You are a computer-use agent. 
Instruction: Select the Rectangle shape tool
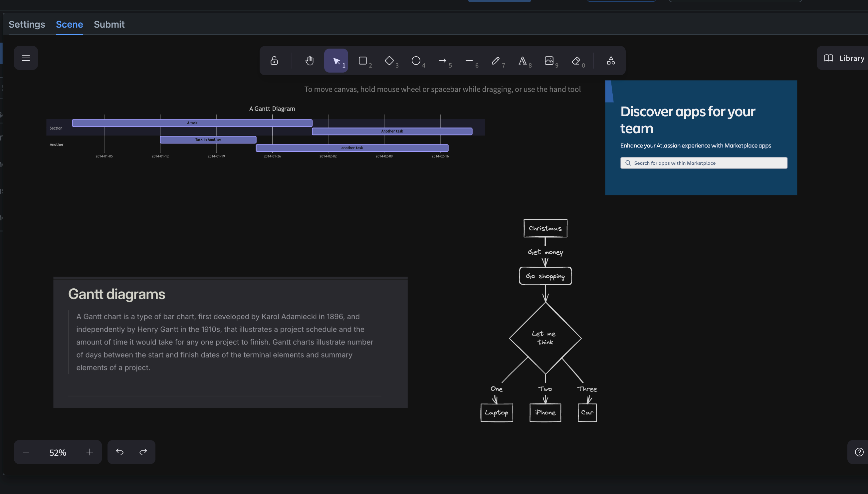tap(362, 61)
